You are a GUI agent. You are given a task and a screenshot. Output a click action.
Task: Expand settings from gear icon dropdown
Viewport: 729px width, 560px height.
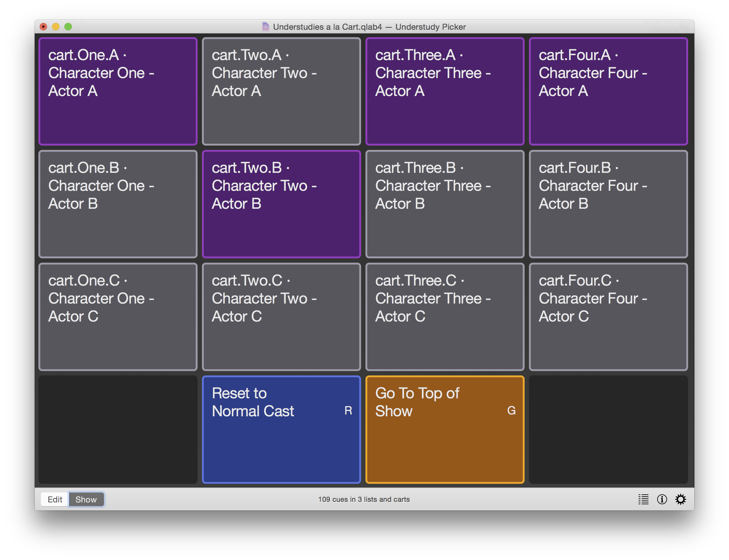tap(681, 499)
